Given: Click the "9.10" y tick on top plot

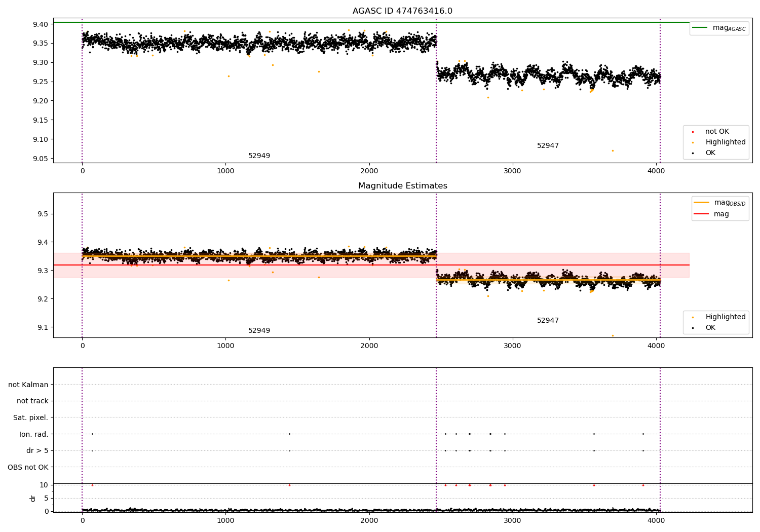Looking at the screenshot, I should pos(41,140).
